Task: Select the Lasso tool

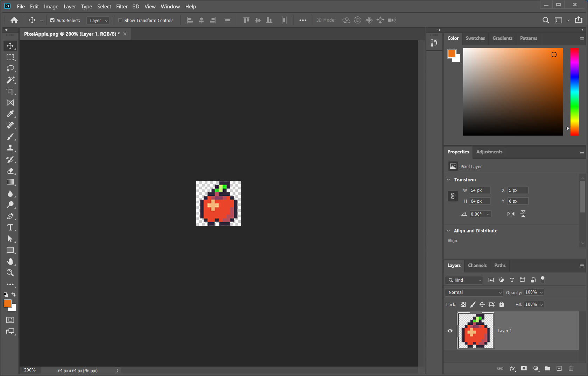Action: (10, 68)
